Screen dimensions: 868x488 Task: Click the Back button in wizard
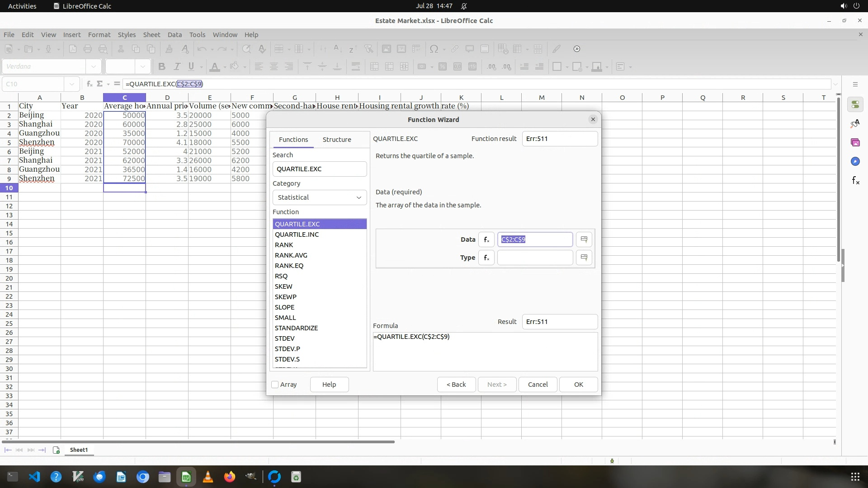456,385
